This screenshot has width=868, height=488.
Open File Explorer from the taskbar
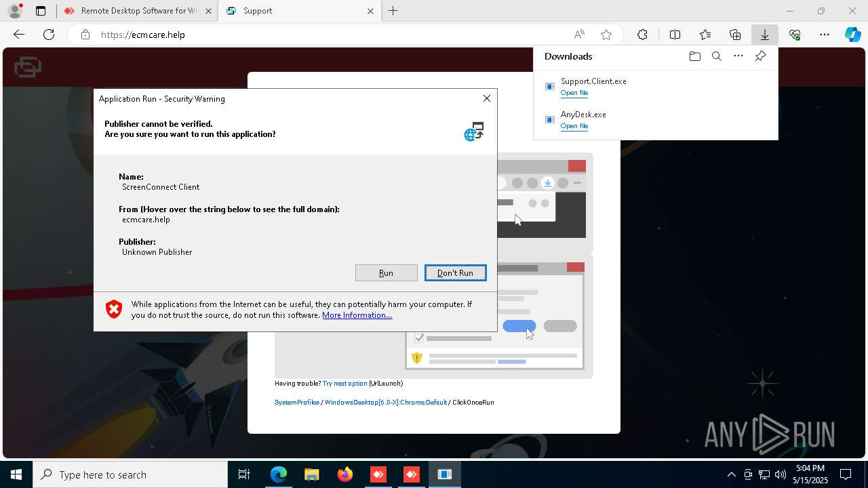[311, 474]
